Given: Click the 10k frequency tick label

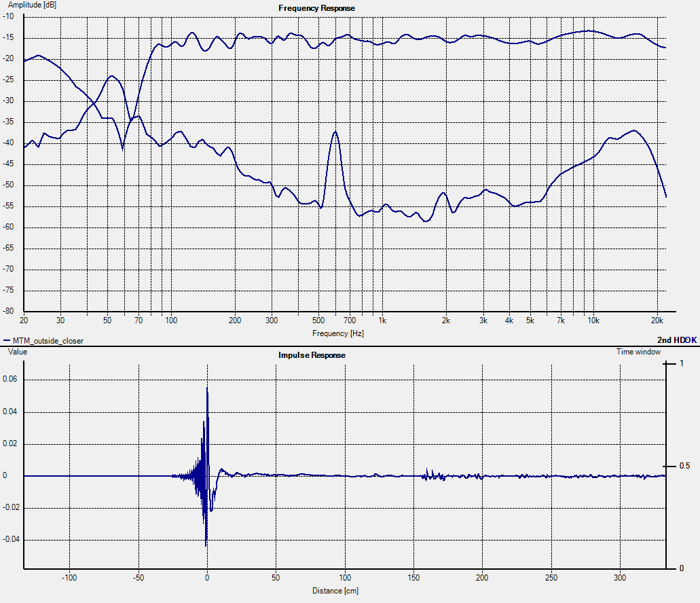Looking at the screenshot, I should pyautogui.click(x=593, y=321).
